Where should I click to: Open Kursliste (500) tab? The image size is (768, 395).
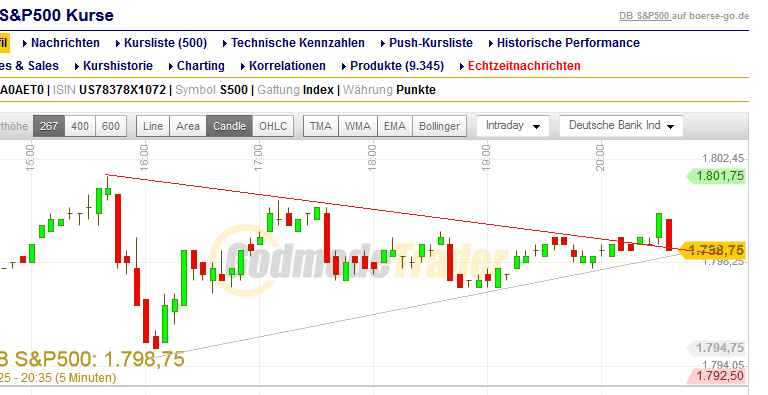(x=166, y=43)
